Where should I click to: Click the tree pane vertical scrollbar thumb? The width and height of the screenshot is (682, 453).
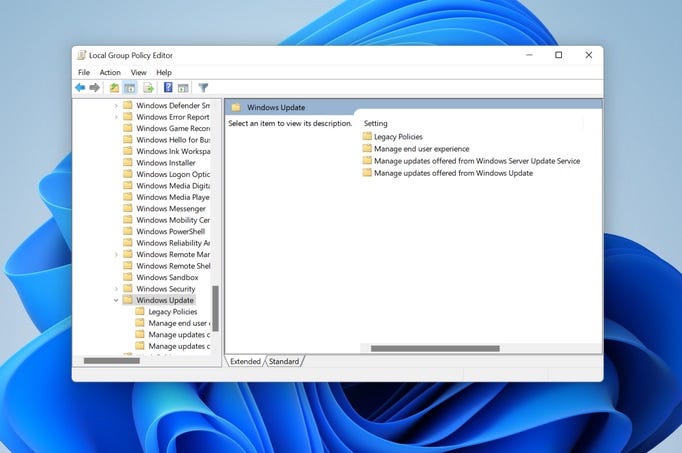[x=215, y=308]
